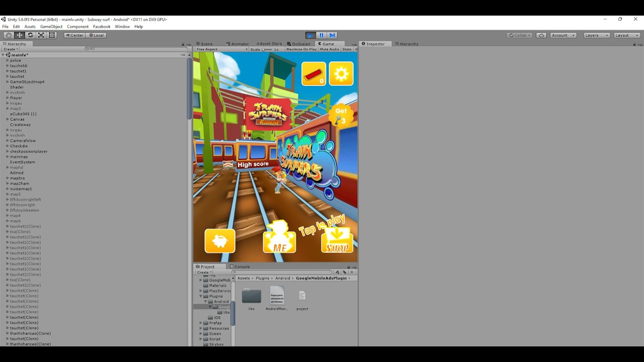Select the Scale tool in toolbar
644x362 pixels.
coord(41,35)
